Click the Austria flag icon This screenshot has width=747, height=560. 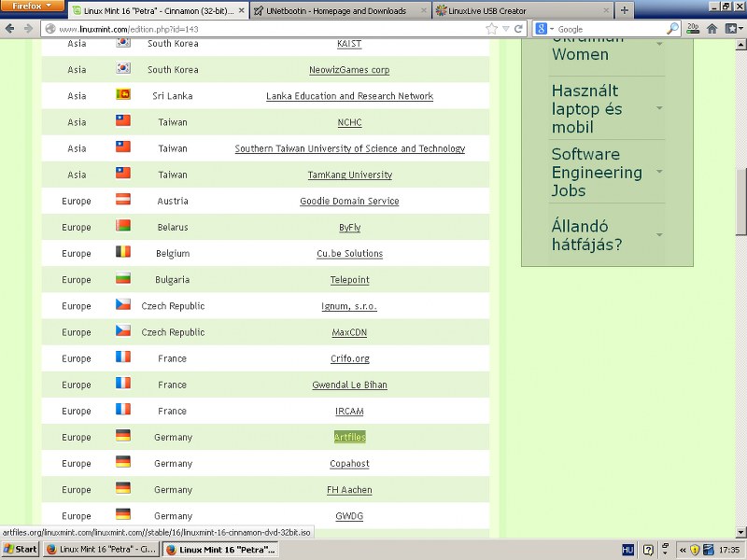click(123, 200)
